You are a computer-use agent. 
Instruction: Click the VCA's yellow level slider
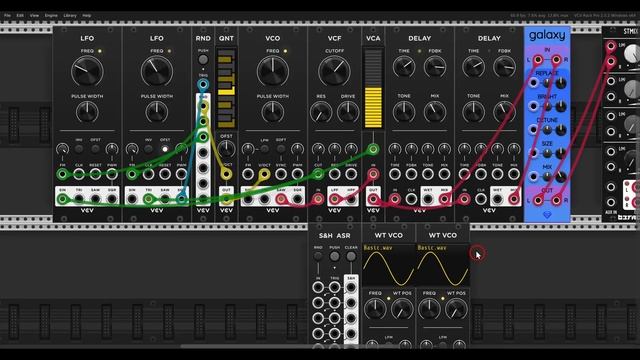tap(373, 89)
